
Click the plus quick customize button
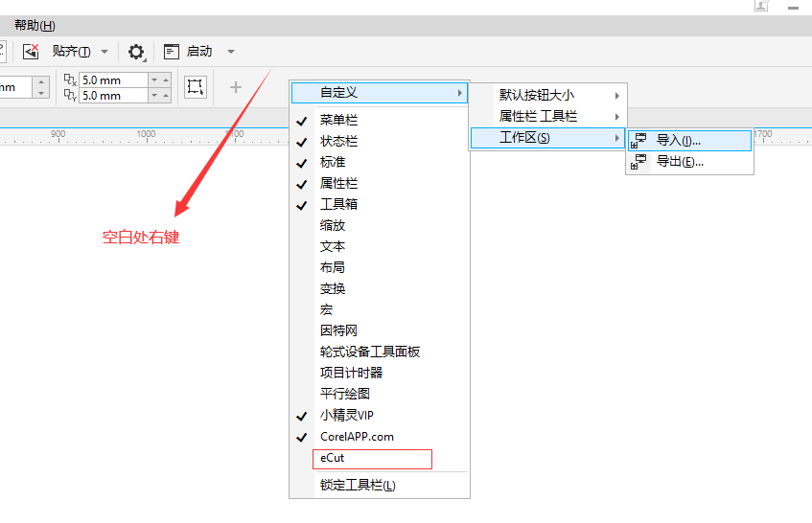click(236, 87)
